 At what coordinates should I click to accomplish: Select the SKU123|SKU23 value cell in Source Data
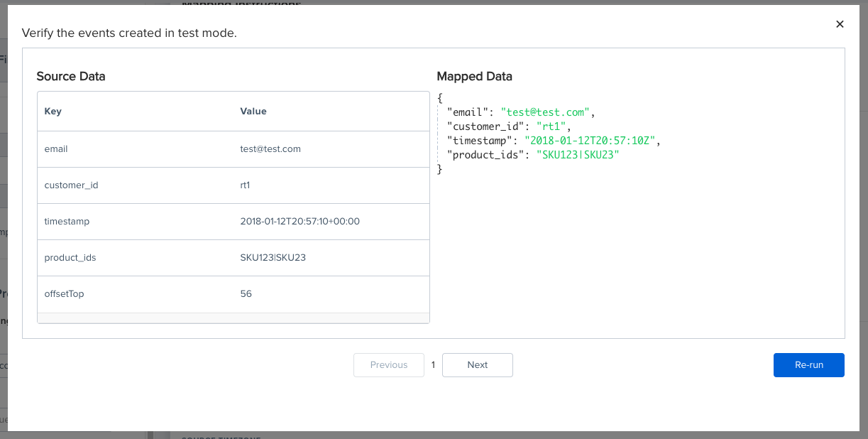pos(331,258)
